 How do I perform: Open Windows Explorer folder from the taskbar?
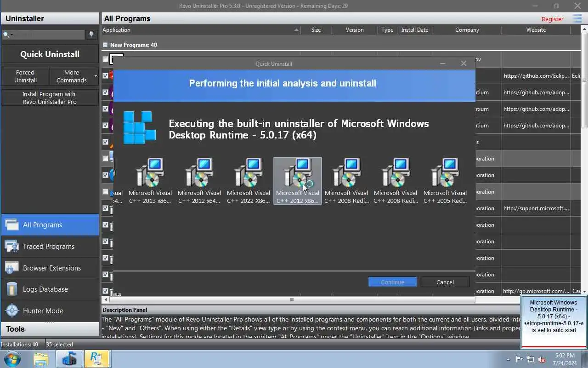tap(40, 359)
